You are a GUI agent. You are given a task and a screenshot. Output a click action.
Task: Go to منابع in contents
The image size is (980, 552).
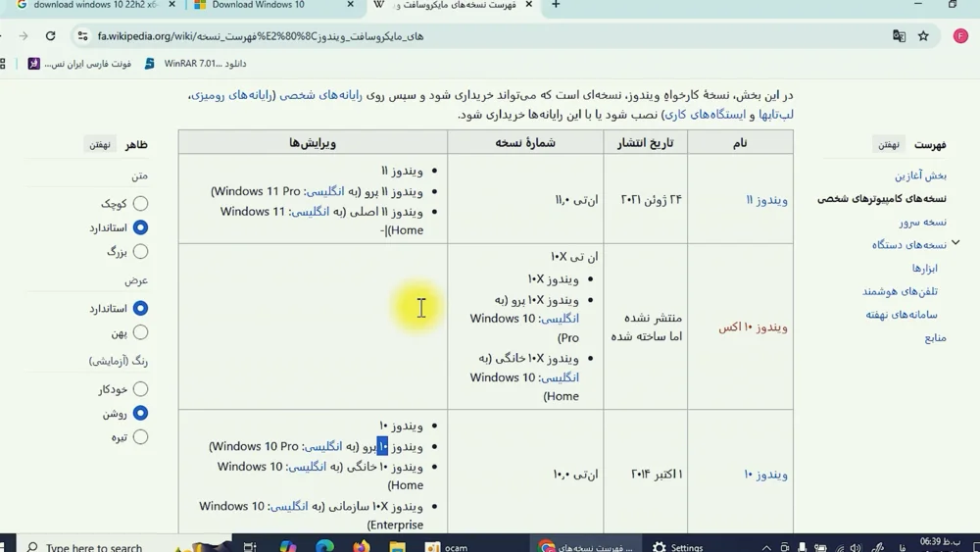936,338
